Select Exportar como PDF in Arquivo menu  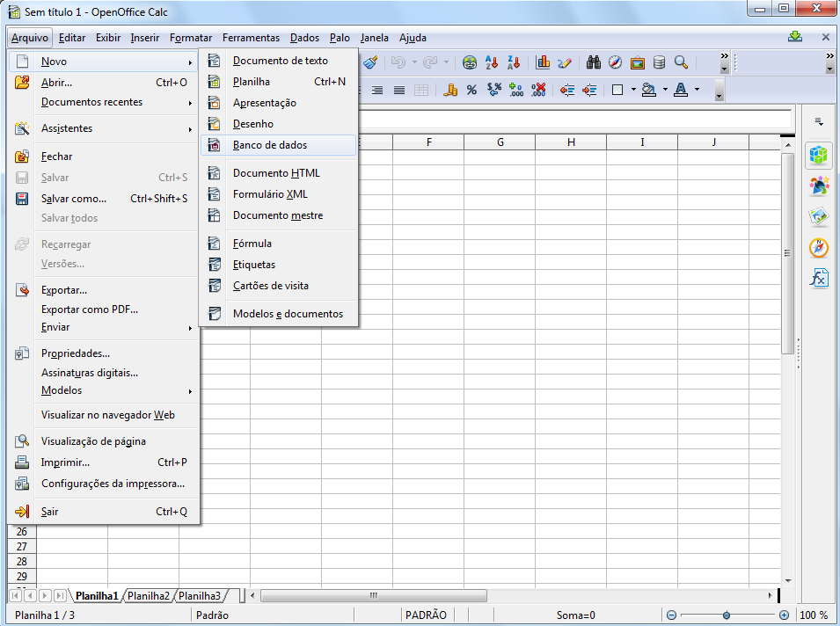tap(91, 309)
